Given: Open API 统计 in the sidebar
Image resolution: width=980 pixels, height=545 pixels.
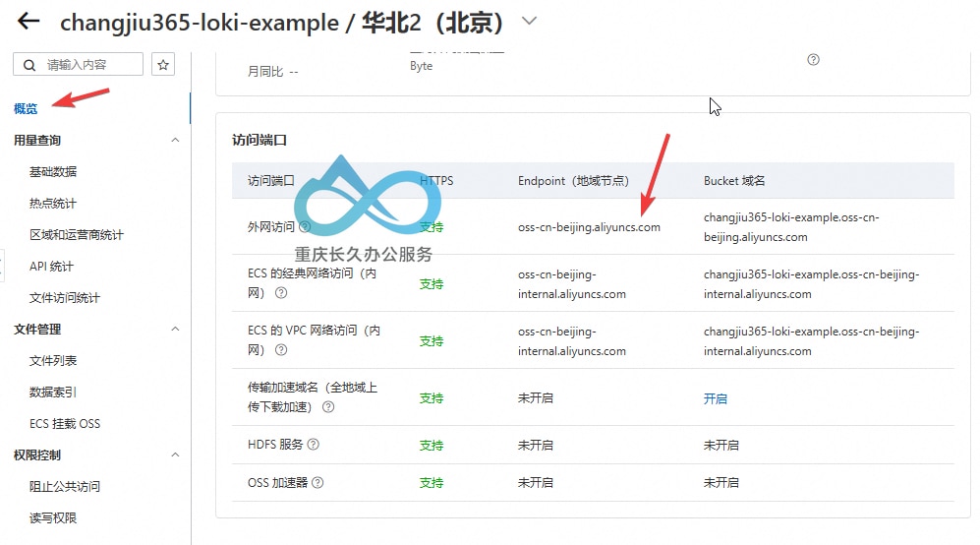Looking at the screenshot, I should pyautogui.click(x=51, y=266).
